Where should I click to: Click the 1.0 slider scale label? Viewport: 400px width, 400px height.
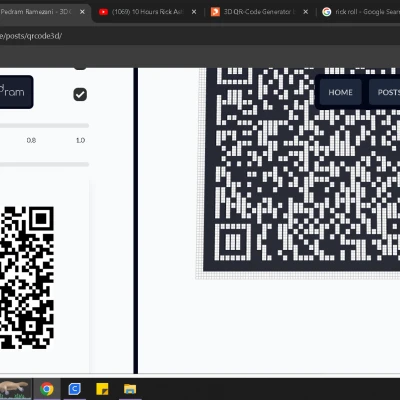[80, 140]
